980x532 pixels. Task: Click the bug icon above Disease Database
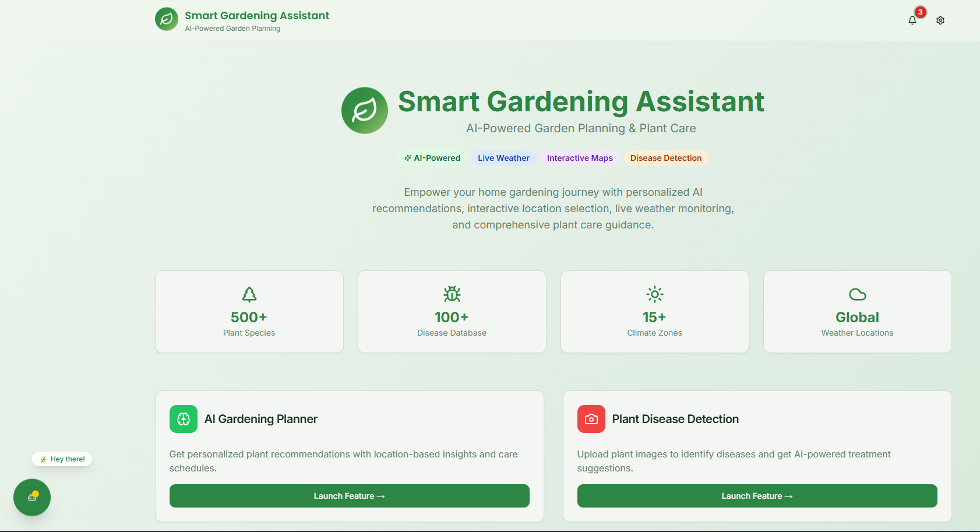(x=452, y=294)
